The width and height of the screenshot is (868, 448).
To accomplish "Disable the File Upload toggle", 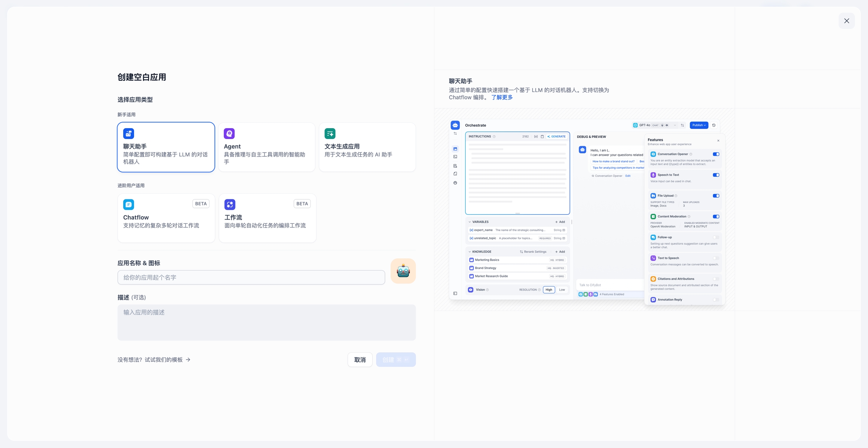I will [x=716, y=196].
